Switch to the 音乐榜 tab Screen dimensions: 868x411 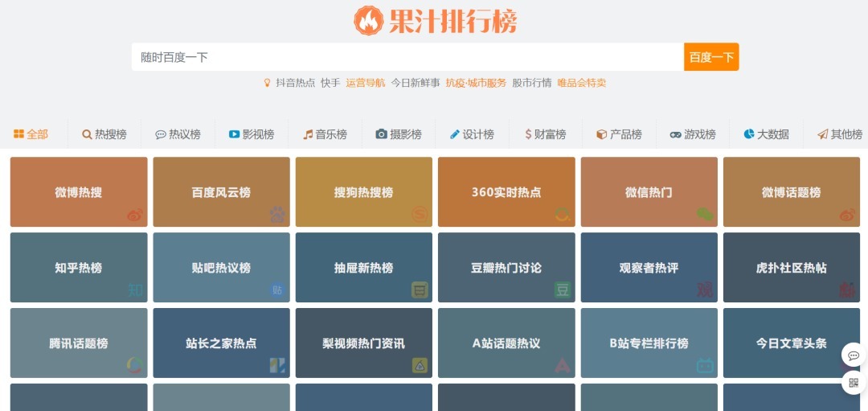click(325, 134)
